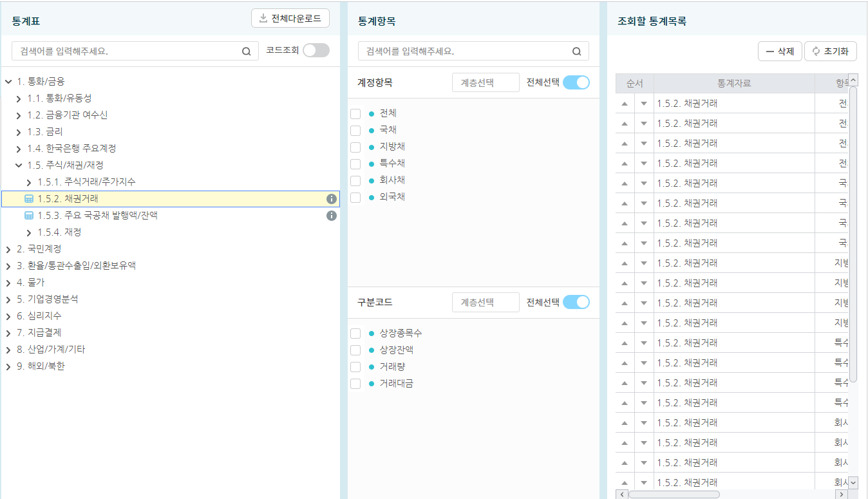Expand the 6. 심리지수 node
This screenshot has width=868, height=499.
click(8, 316)
